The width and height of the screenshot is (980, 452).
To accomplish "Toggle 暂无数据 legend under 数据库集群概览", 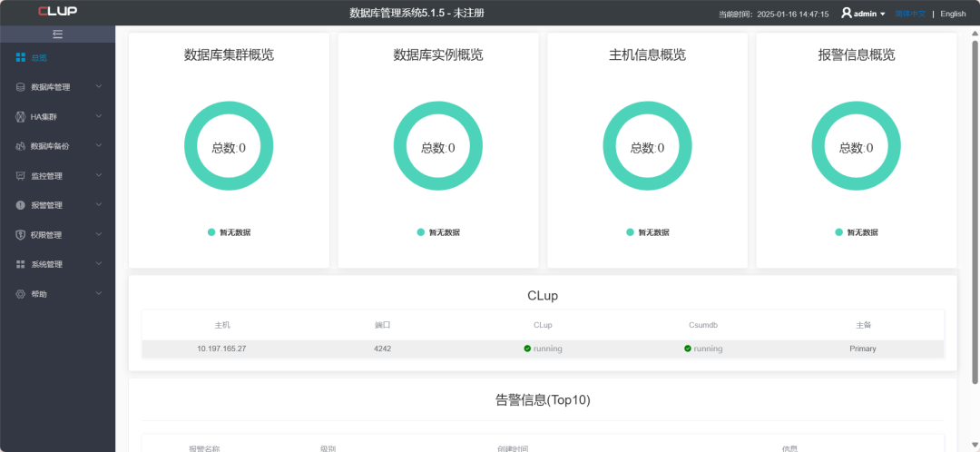I will click(x=230, y=232).
